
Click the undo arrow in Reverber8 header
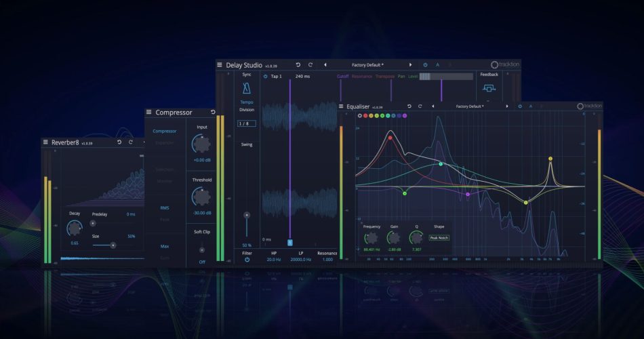coord(119,142)
